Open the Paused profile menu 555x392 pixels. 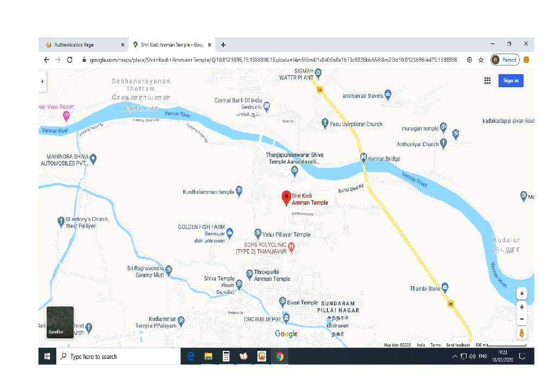[x=505, y=60]
